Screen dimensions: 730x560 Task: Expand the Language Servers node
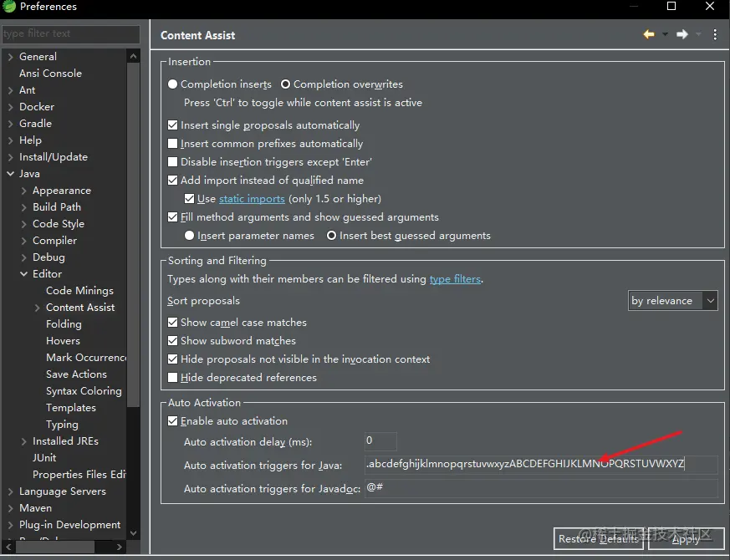(x=10, y=491)
